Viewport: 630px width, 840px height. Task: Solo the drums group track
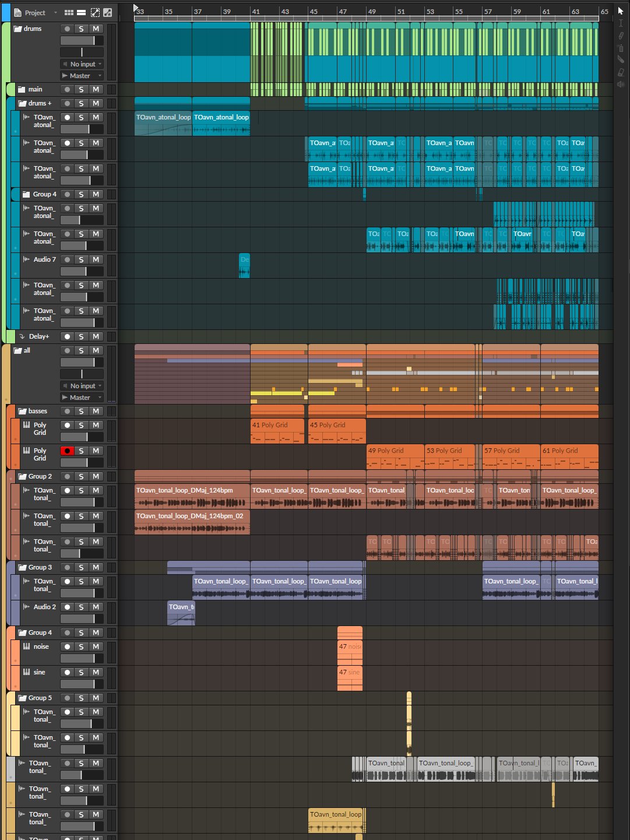click(81, 29)
